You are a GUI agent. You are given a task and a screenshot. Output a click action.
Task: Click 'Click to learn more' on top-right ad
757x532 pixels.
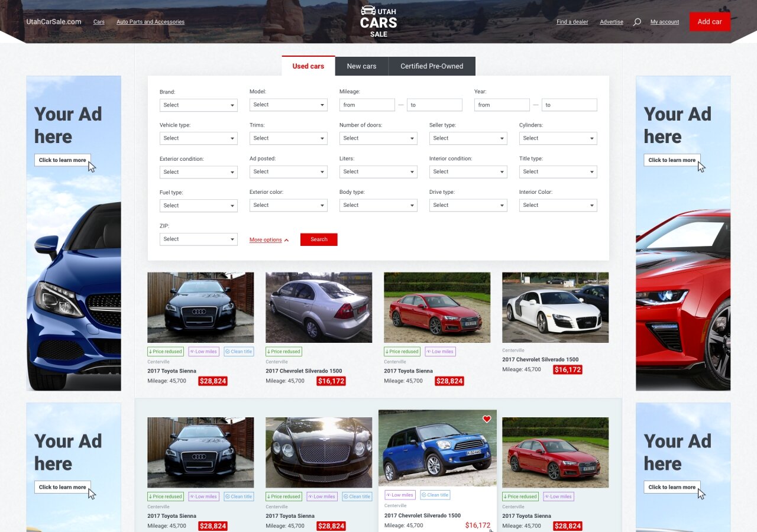pyautogui.click(x=672, y=160)
